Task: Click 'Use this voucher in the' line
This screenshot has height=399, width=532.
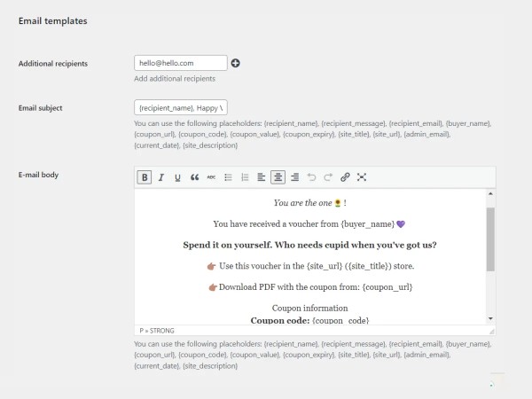Action: (x=310, y=266)
